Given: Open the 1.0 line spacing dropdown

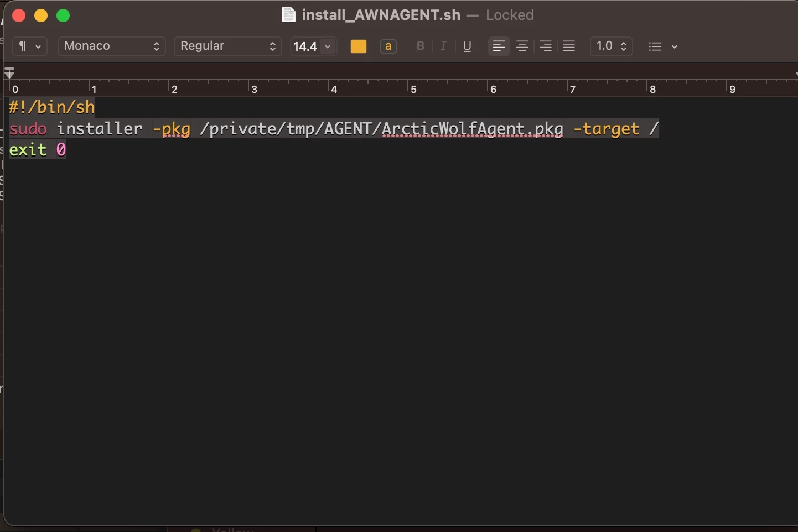Looking at the screenshot, I should 612,46.
